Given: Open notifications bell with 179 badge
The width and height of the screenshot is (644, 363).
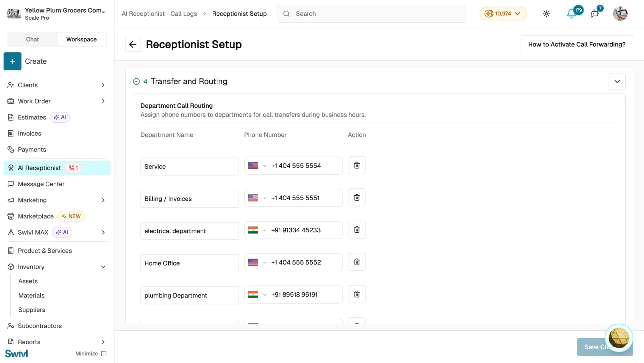Looking at the screenshot, I should click(572, 14).
